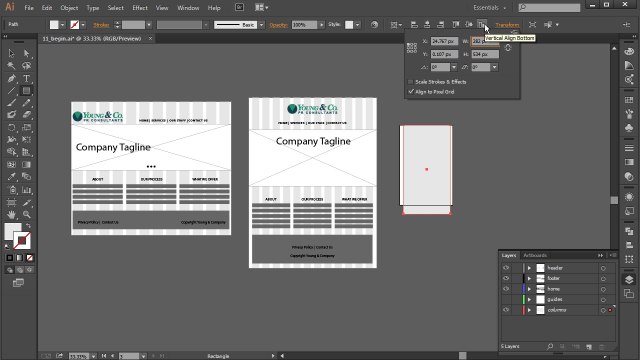Screen dimensions: 640x360
Task: Select the Paintbrush tool
Action: click(x=11, y=103)
